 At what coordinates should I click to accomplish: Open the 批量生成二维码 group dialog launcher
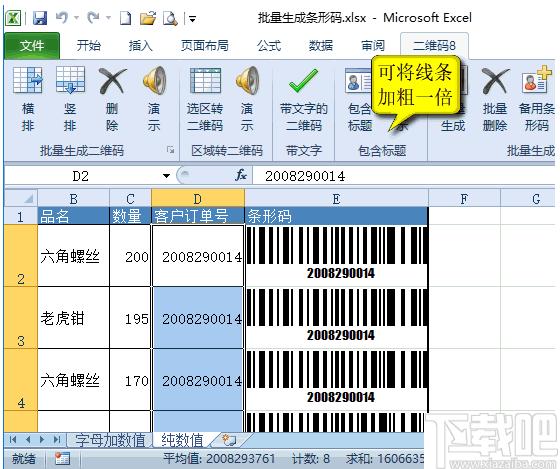pyautogui.click(x=171, y=150)
